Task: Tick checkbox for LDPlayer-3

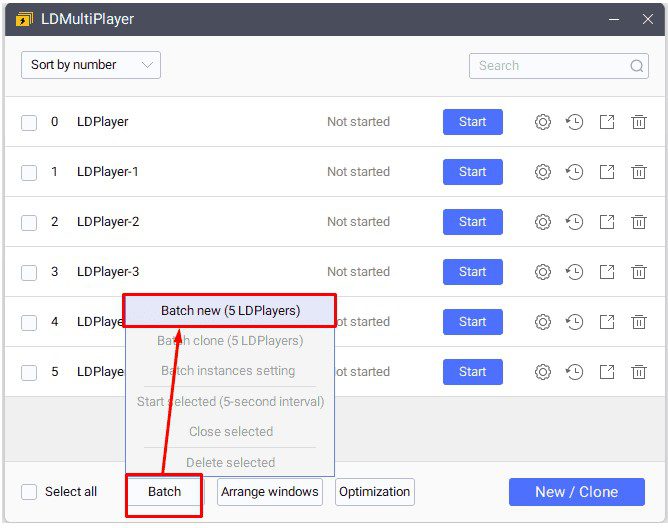Action: pos(29,272)
